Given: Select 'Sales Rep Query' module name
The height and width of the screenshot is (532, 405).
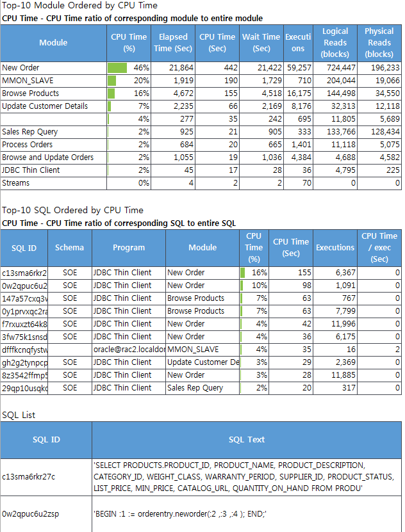Looking at the screenshot, I should (30, 132).
